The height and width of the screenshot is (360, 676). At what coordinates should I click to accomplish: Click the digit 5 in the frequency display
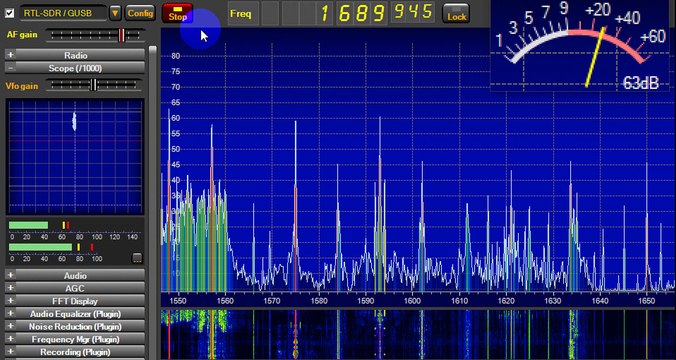(426, 12)
